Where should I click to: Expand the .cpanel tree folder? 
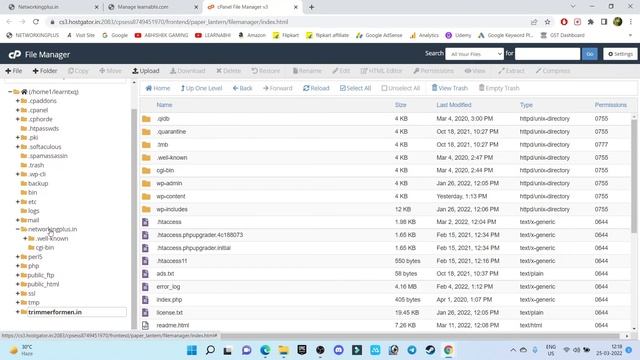[18, 110]
